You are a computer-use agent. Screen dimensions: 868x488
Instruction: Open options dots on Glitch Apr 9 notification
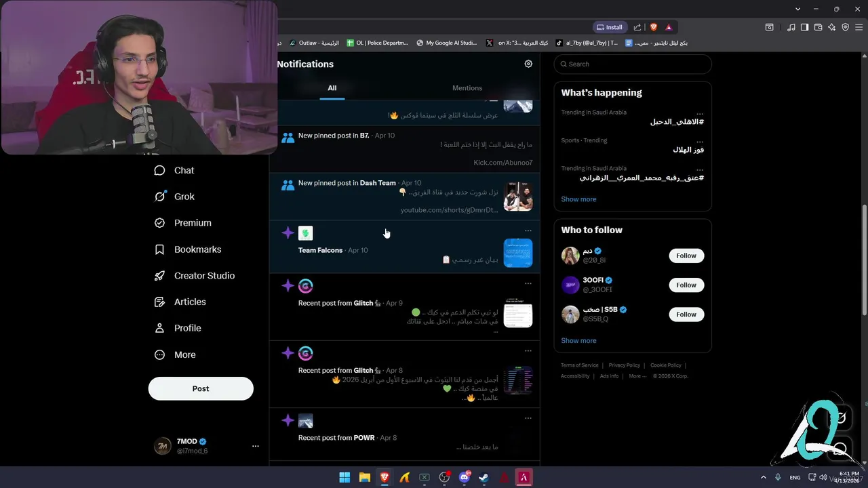click(x=528, y=283)
